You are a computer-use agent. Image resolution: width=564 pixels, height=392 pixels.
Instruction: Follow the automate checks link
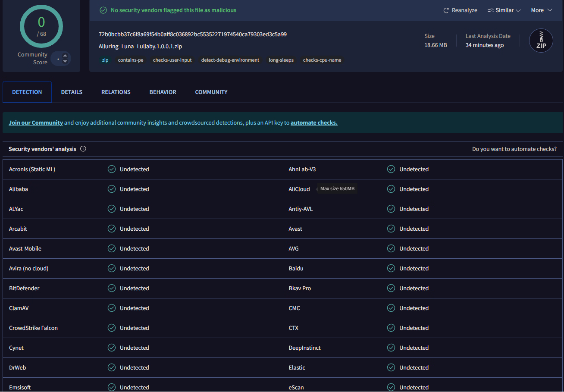[x=314, y=122]
